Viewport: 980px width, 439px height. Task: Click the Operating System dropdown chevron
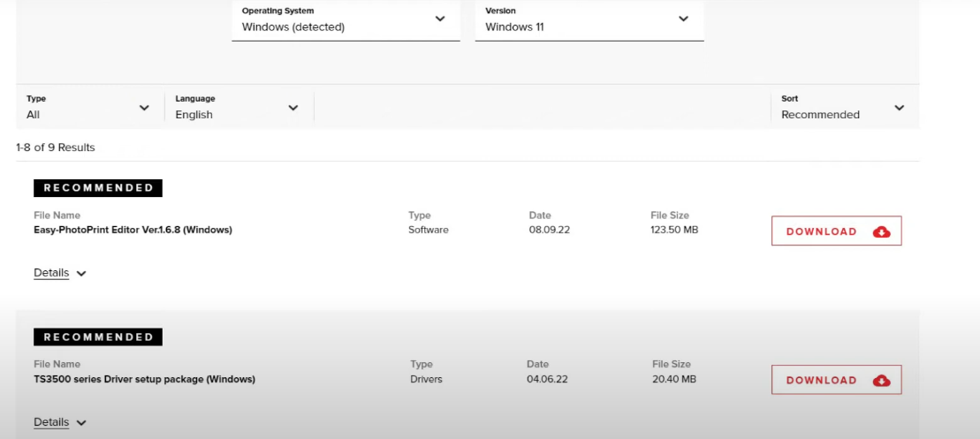pyautogui.click(x=440, y=19)
